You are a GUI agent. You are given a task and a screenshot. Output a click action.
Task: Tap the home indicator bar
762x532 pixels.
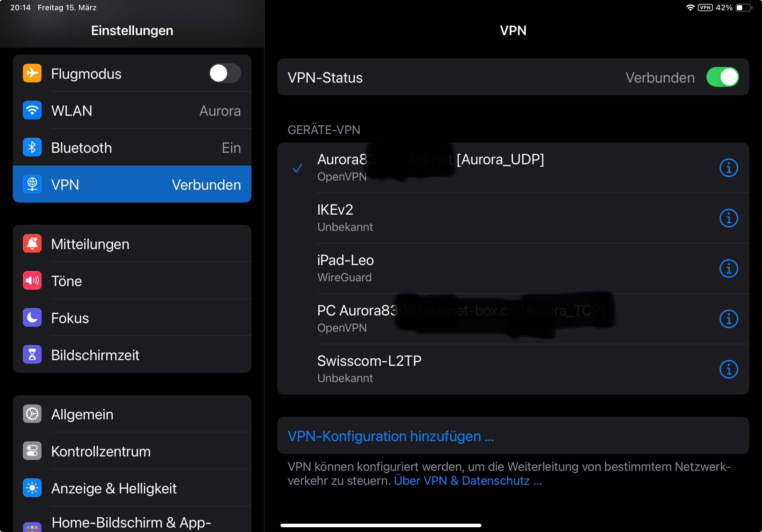click(381, 525)
